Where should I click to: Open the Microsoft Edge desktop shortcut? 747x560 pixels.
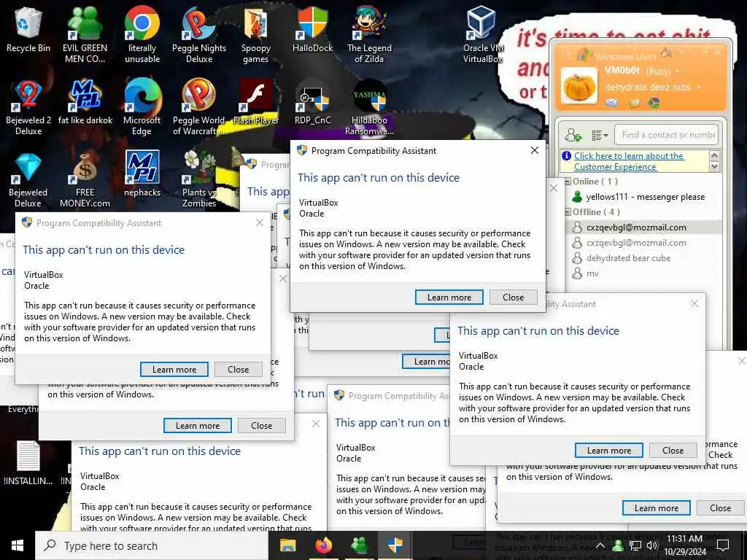point(142,107)
